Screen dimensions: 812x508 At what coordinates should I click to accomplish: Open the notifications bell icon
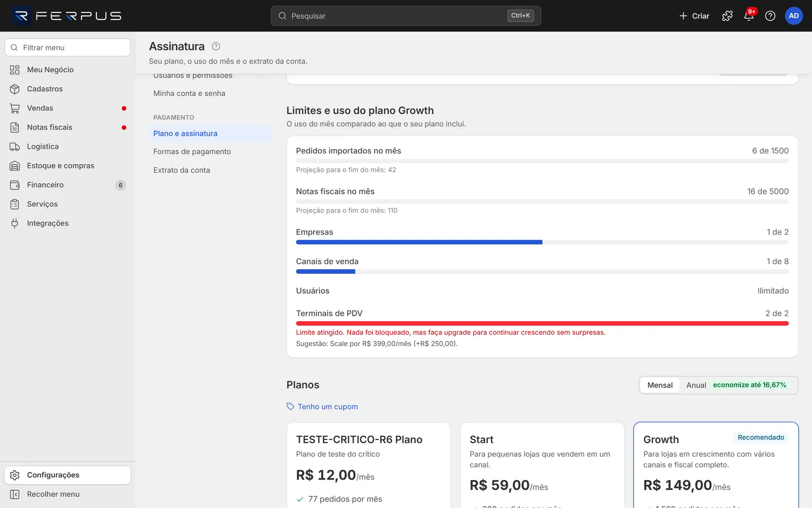pyautogui.click(x=749, y=16)
